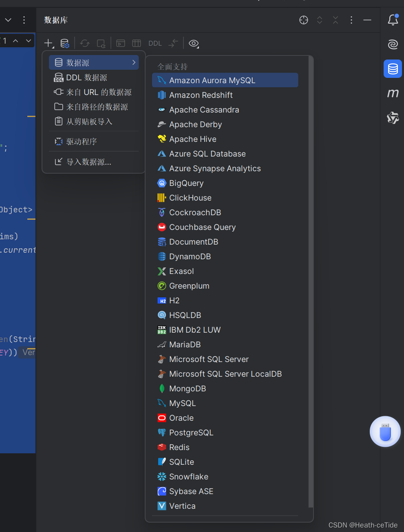Image resolution: width=404 pixels, height=532 pixels.
Task: Select Exasol from the list
Action: pyautogui.click(x=225, y=271)
